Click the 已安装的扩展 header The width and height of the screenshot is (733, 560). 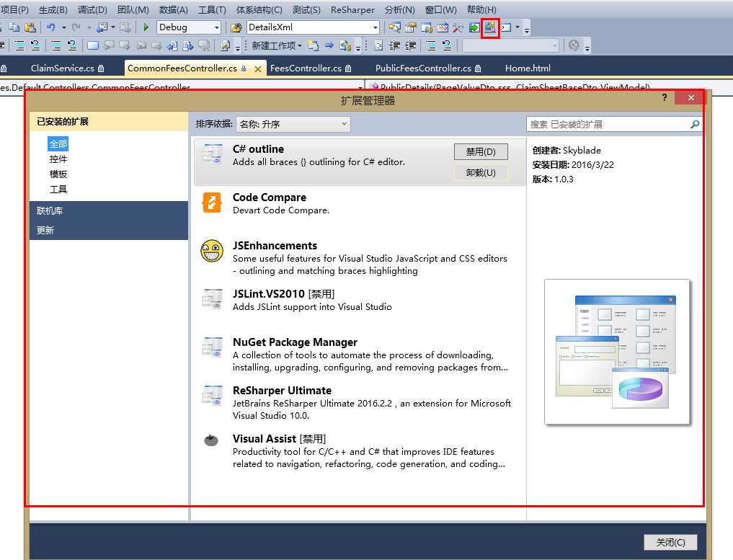[108, 122]
